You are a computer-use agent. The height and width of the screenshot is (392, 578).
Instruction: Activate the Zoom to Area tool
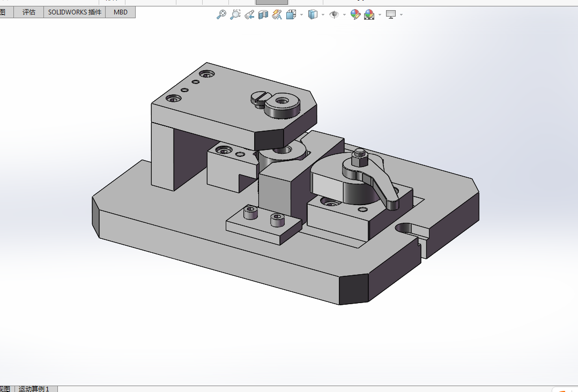(x=235, y=14)
